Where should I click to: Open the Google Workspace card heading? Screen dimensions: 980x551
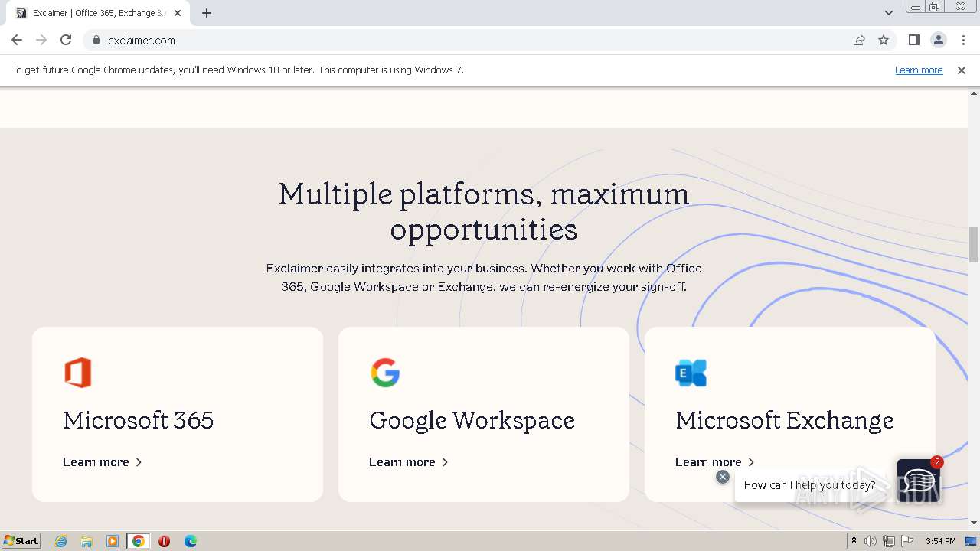point(472,420)
